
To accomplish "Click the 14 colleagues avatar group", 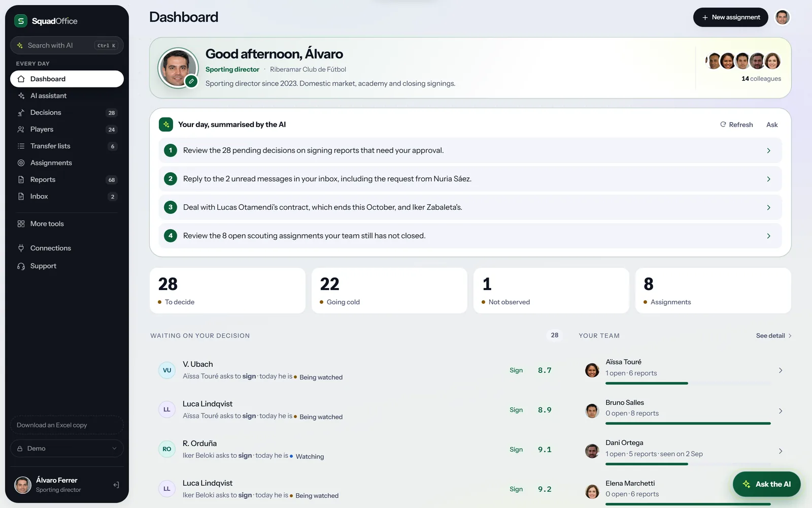I will [x=743, y=61].
